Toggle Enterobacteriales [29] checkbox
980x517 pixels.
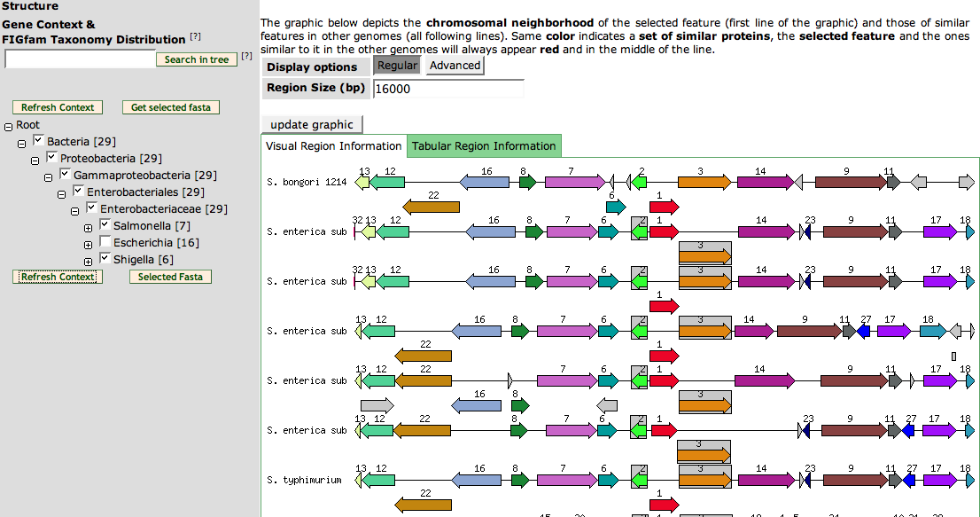pos(78,191)
